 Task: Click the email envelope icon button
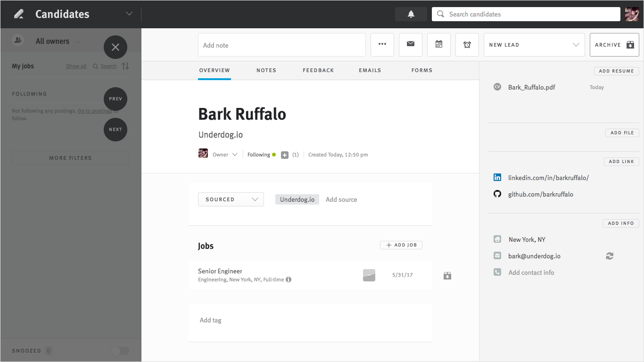tap(411, 45)
